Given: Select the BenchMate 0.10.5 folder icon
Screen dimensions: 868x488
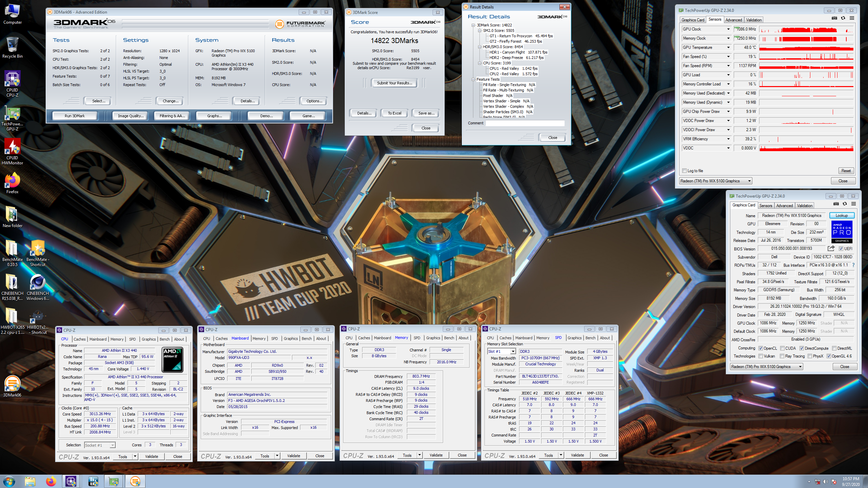Looking at the screenshot, I should point(12,253).
